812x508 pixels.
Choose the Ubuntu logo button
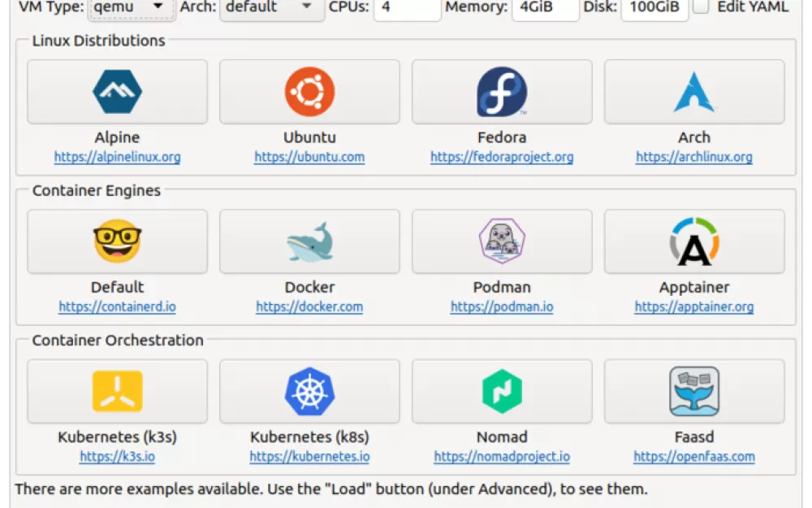pos(309,92)
